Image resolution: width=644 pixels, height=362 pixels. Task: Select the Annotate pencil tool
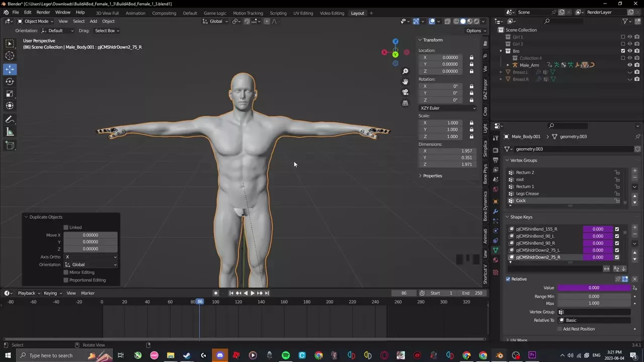(10, 120)
